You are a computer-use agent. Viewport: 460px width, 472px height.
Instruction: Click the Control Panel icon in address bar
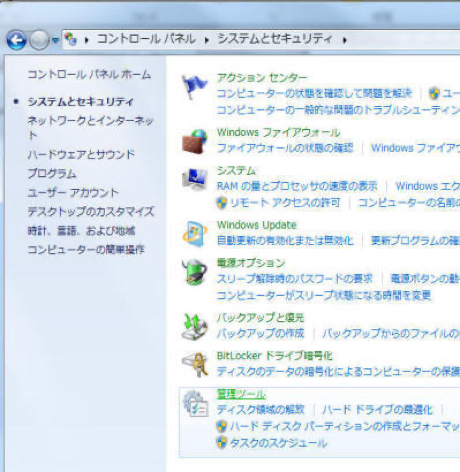(x=71, y=39)
